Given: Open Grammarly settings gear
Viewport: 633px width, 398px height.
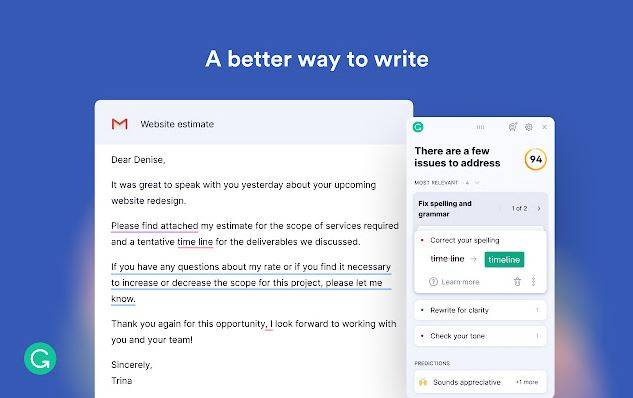Looking at the screenshot, I should (529, 127).
